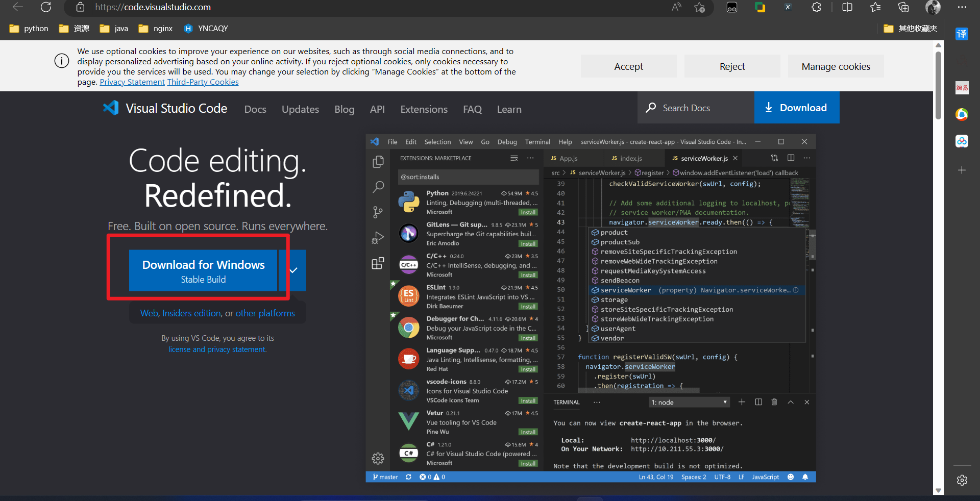The width and height of the screenshot is (980, 501).
Task: Open Edge sidebar settings gear
Action: click(962, 480)
